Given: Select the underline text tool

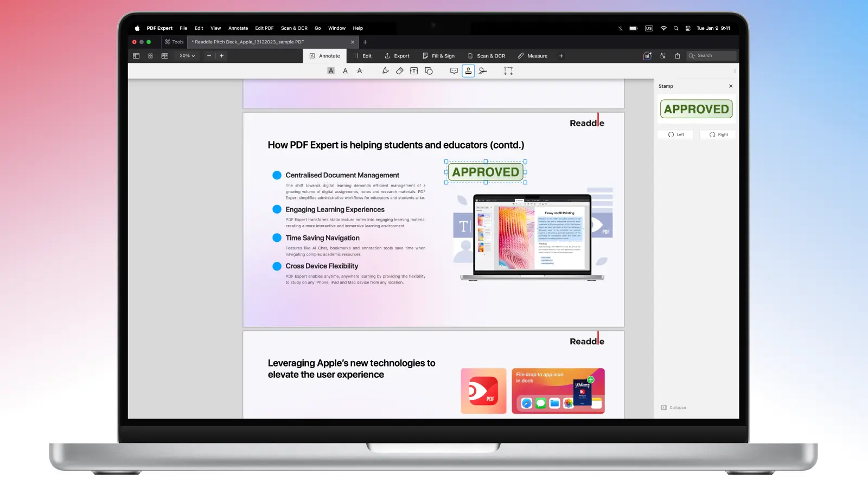Looking at the screenshot, I should pyautogui.click(x=345, y=71).
